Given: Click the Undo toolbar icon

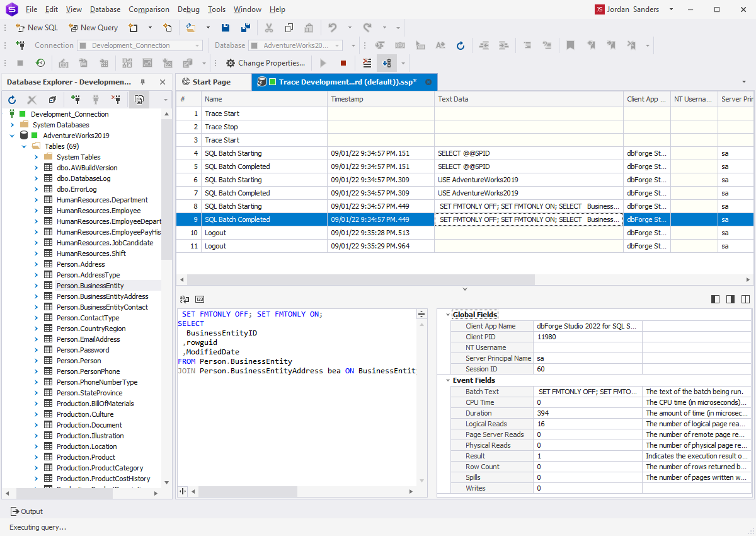Looking at the screenshot, I should 332,27.
